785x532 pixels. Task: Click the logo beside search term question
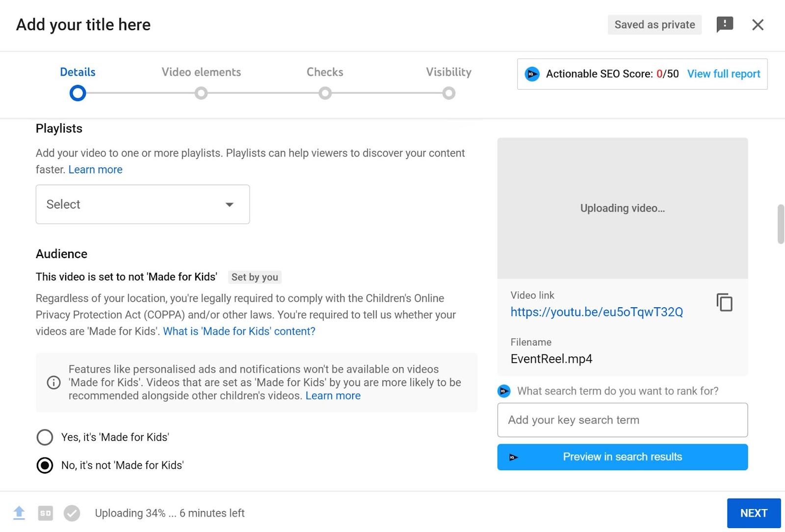pos(504,391)
